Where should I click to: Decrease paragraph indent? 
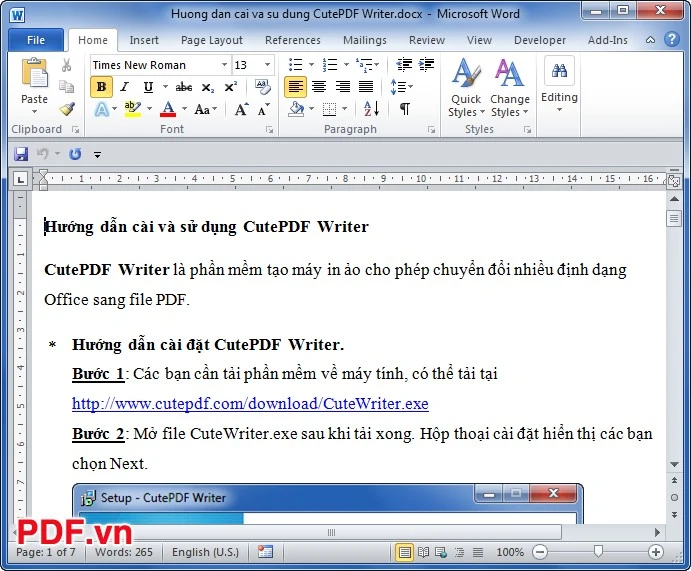point(404,65)
